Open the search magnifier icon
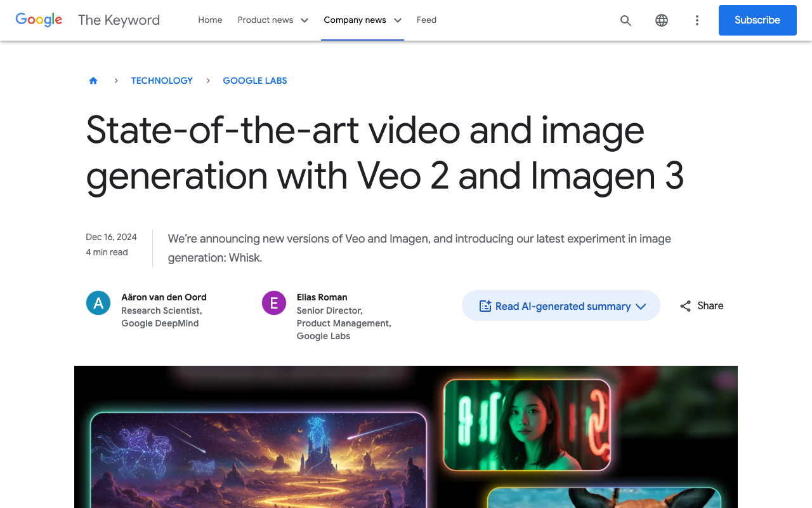Image resolution: width=812 pixels, height=508 pixels. pyautogui.click(x=625, y=20)
